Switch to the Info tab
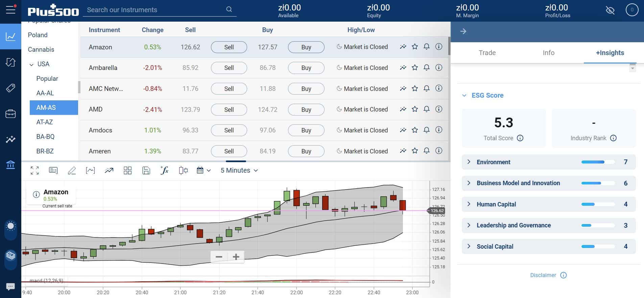Viewport: 644px width, 298px height. click(x=549, y=53)
